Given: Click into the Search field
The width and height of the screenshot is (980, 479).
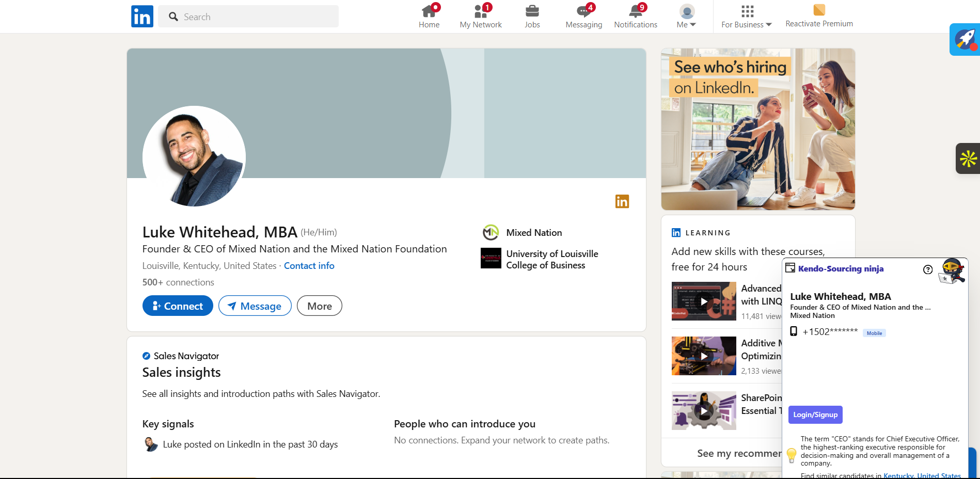Looking at the screenshot, I should [248, 17].
